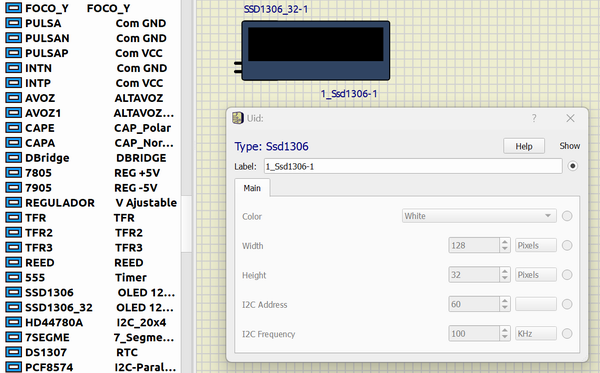
Task: Toggle the Show radio for I2C Frequency
Action: pos(567,334)
